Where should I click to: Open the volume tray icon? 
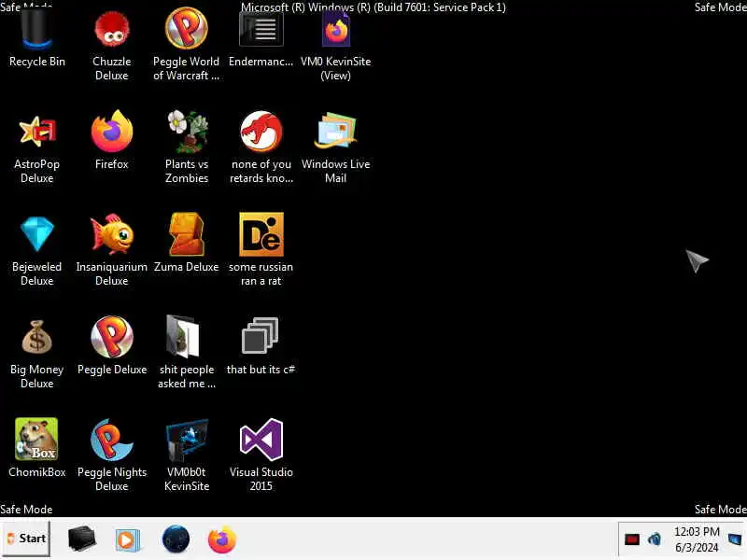pos(655,539)
